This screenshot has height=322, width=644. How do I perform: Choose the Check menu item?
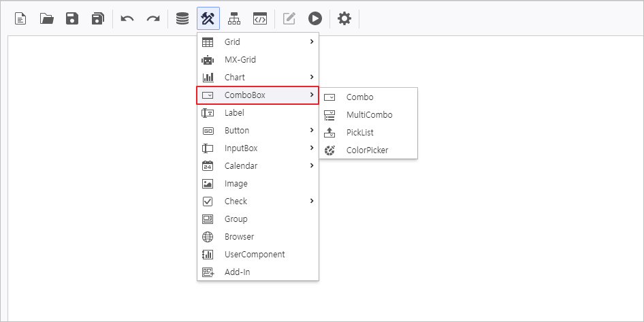pos(257,202)
